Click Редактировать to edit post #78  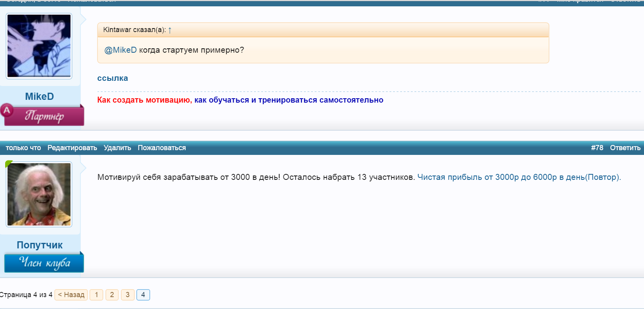[72, 148]
